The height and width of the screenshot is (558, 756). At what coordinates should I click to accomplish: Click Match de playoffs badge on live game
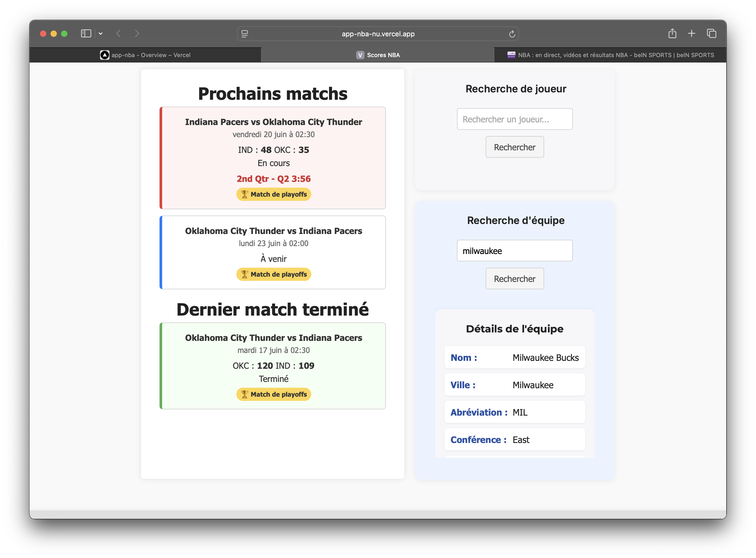point(273,194)
